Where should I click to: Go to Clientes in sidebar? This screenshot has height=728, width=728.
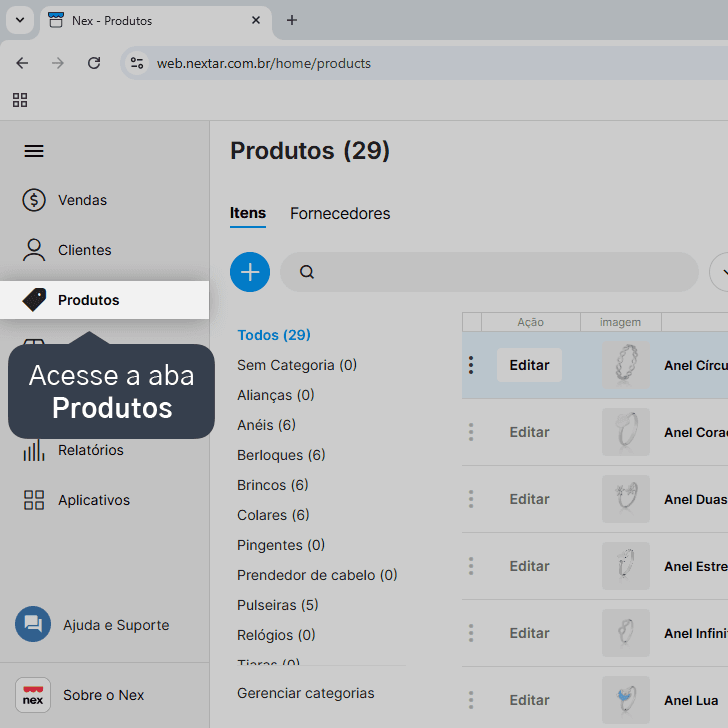(67, 250)
